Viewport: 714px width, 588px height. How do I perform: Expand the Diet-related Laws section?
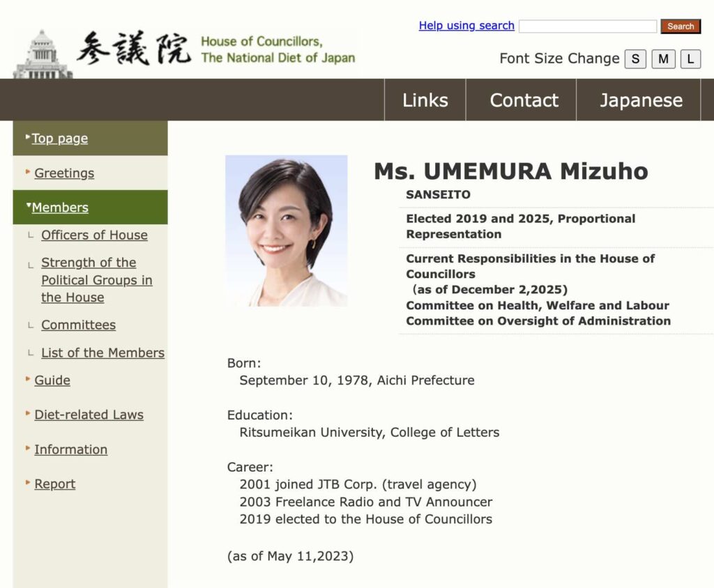tap(89, 415)
